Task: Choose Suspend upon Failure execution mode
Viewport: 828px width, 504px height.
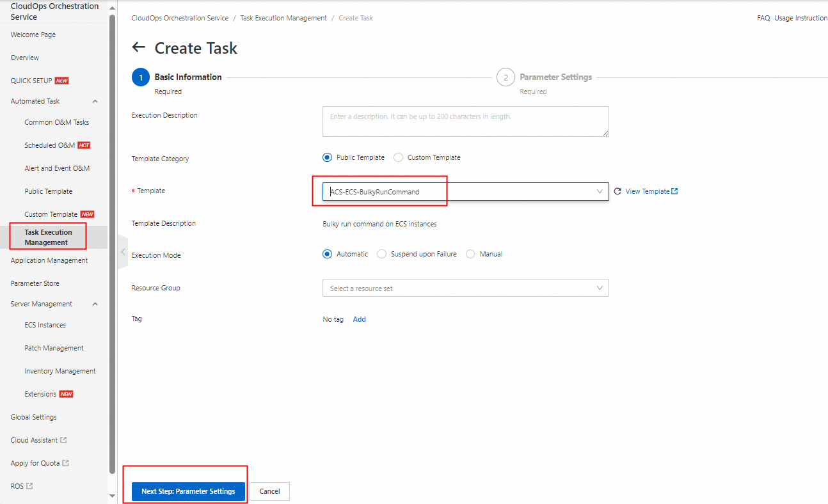Action: 382,254
